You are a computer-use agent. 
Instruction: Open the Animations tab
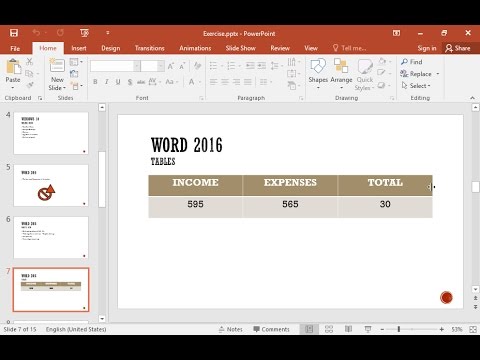195,48
